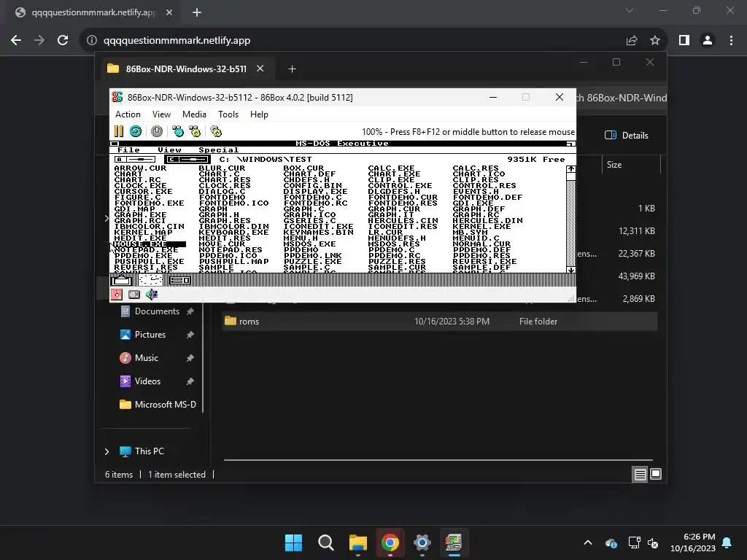Add a new Explorer tab
Image resolution: width=747 pixels, height=560 pixels.
tap(292, 69)
